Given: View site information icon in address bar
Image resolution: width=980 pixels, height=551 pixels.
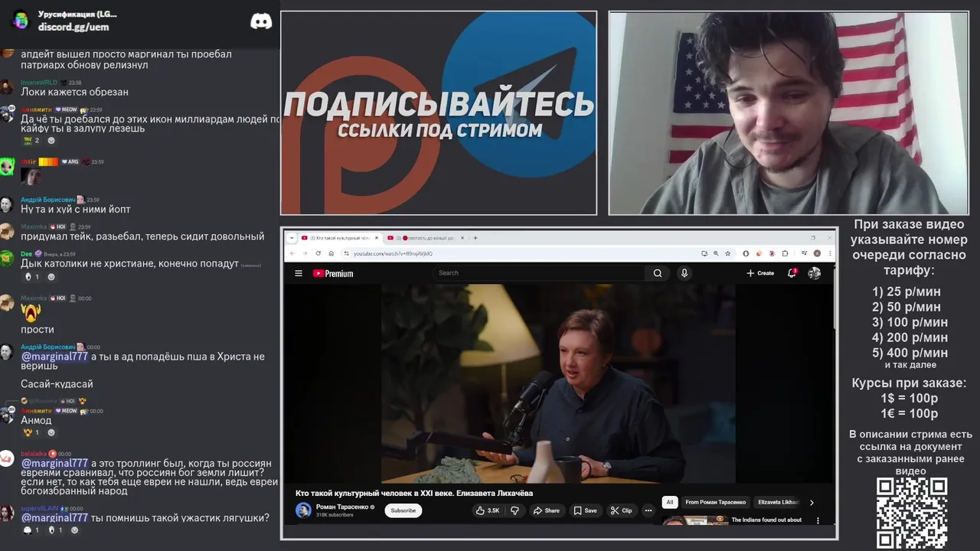Looking at the screenshot, I should [346, 253].
